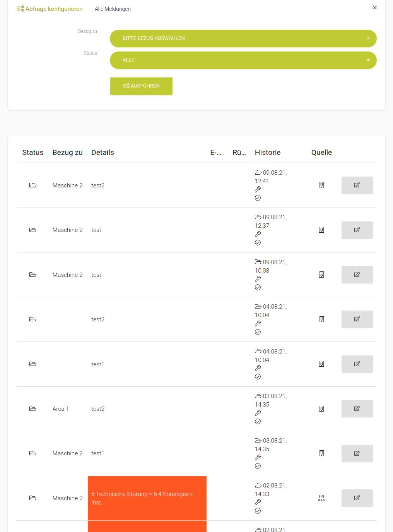Screen dimensions: 393x532
Task: Sort by the Historie column header
Action: coord(268,153)
